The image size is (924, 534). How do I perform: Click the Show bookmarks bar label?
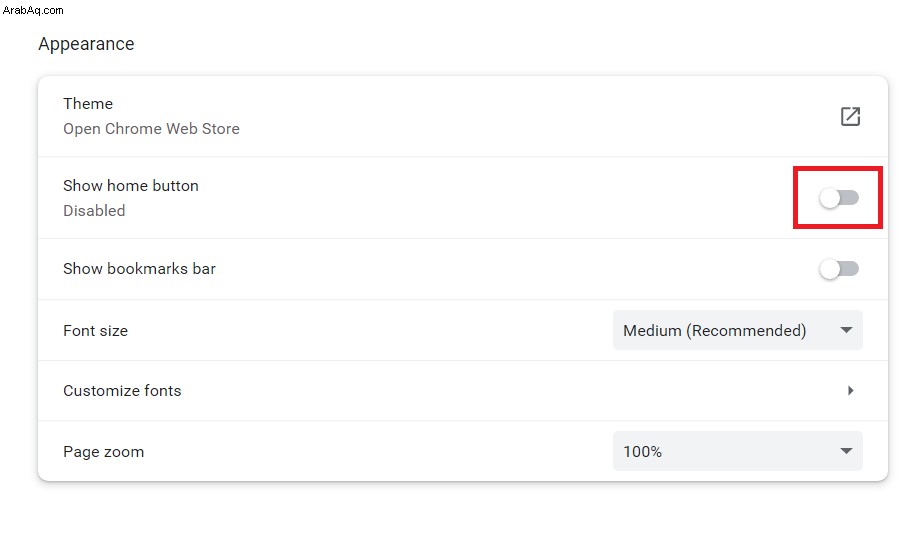point(139,269)
